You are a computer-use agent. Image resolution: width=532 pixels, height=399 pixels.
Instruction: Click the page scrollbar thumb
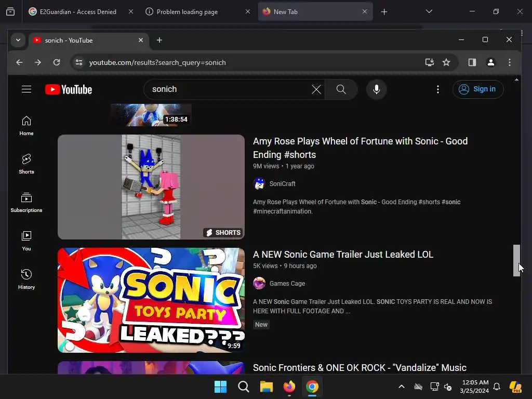tap(516, 261)
